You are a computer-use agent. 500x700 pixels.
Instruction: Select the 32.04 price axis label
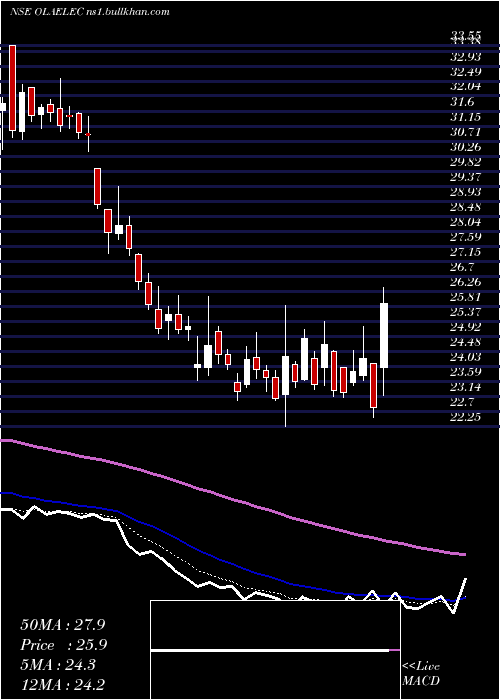coord(466,87)
